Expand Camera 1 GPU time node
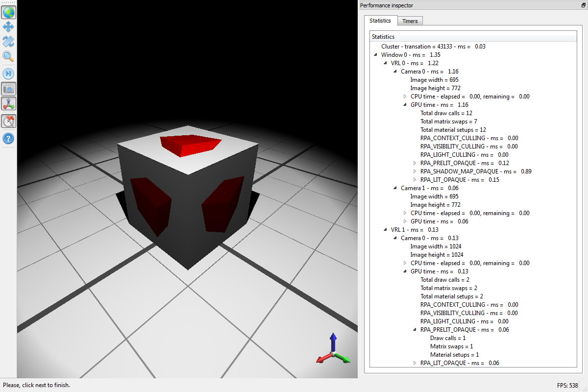This screenshot has width=588, height=392. (x=405, y=221)
